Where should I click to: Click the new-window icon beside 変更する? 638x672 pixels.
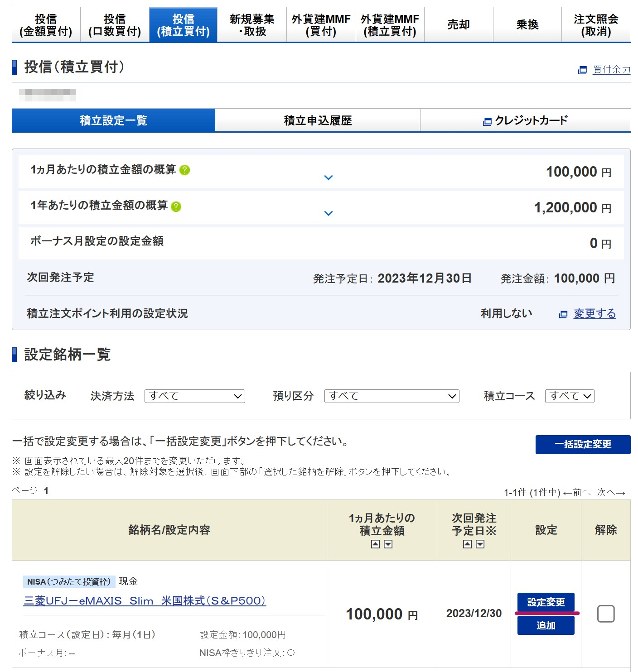click(x=563, y=314)
